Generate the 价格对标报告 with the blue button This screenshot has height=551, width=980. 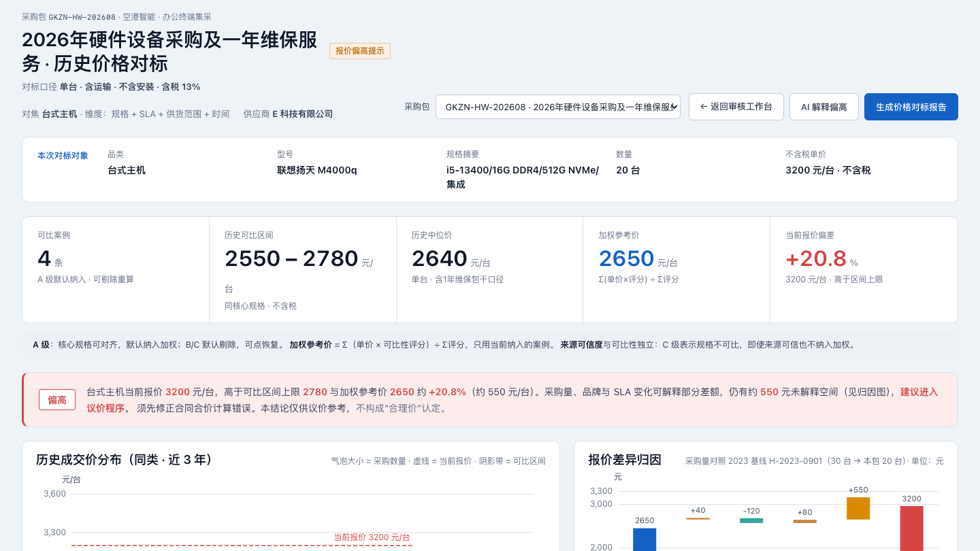911,107
